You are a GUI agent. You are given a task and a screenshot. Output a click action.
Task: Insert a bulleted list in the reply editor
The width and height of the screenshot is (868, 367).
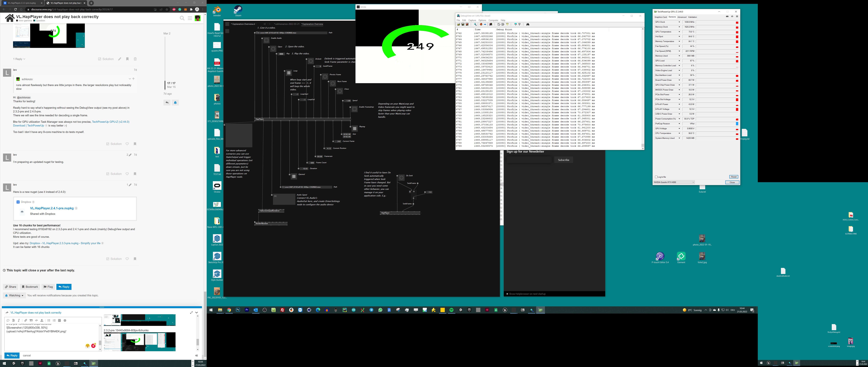49,320
